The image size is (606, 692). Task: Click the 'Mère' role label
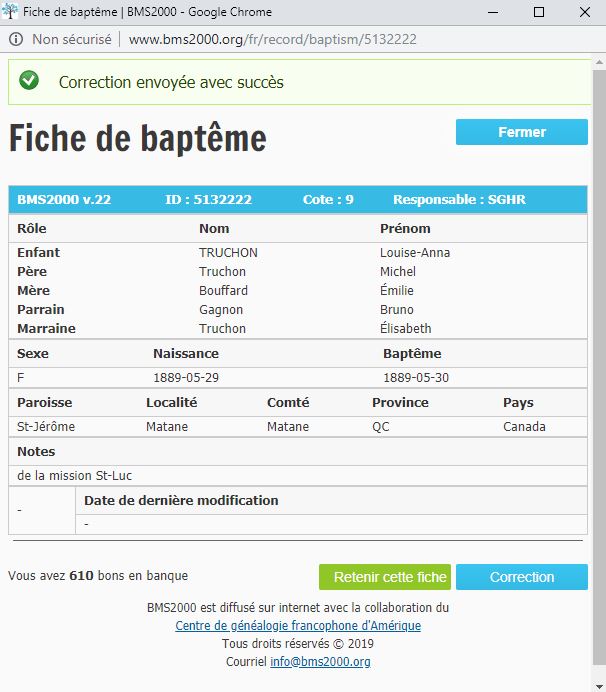point(33,290)
